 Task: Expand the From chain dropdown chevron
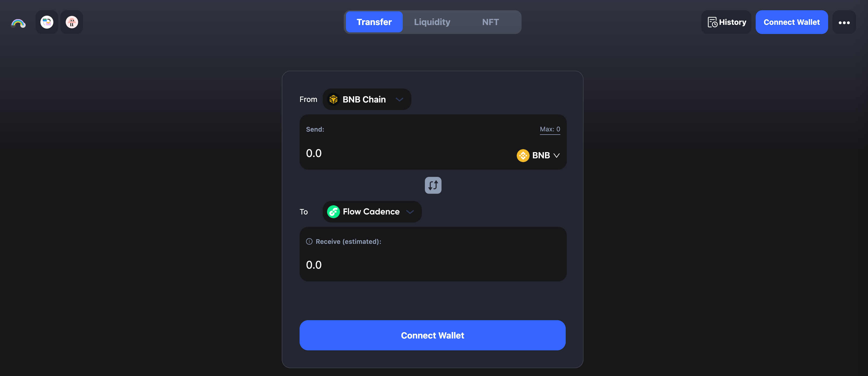(x=399, y=100)
